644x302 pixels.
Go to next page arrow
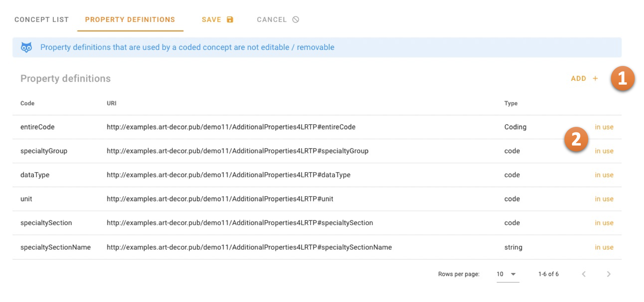[x=608, y=274]
